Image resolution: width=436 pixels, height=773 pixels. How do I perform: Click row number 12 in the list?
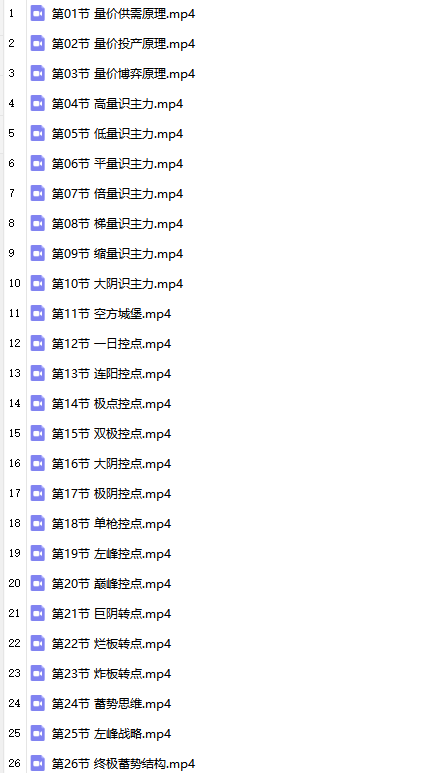coord(14,343)
